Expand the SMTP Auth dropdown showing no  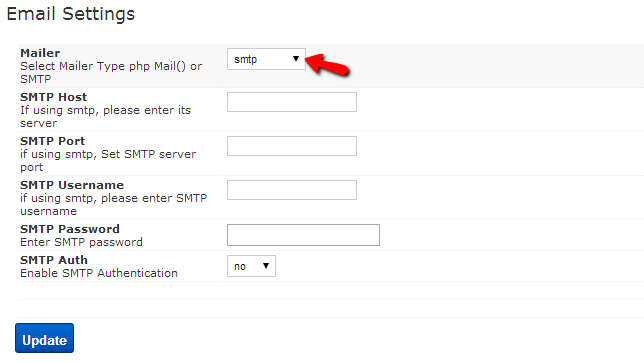tap(251, 266)
